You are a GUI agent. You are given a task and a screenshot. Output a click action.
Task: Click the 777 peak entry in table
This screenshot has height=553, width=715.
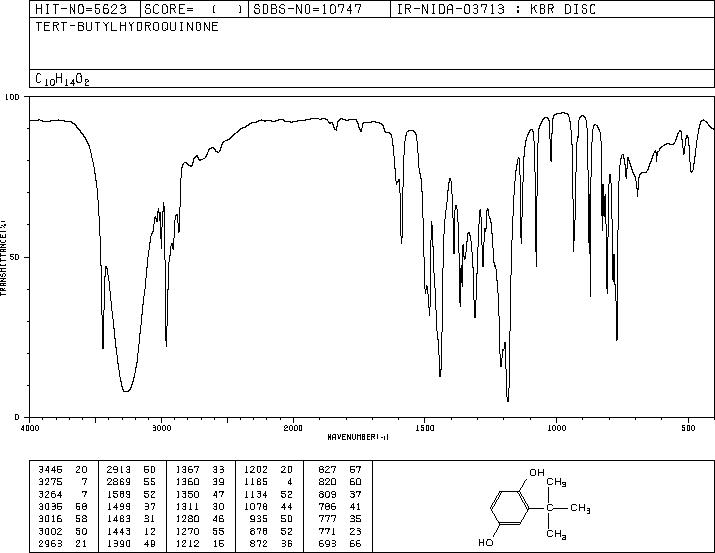click(340, 519)
